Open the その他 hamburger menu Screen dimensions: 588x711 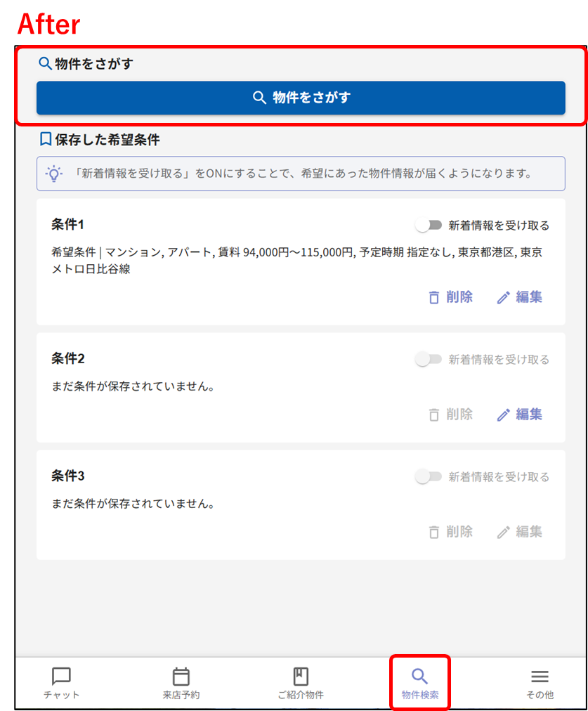[540, 684]
